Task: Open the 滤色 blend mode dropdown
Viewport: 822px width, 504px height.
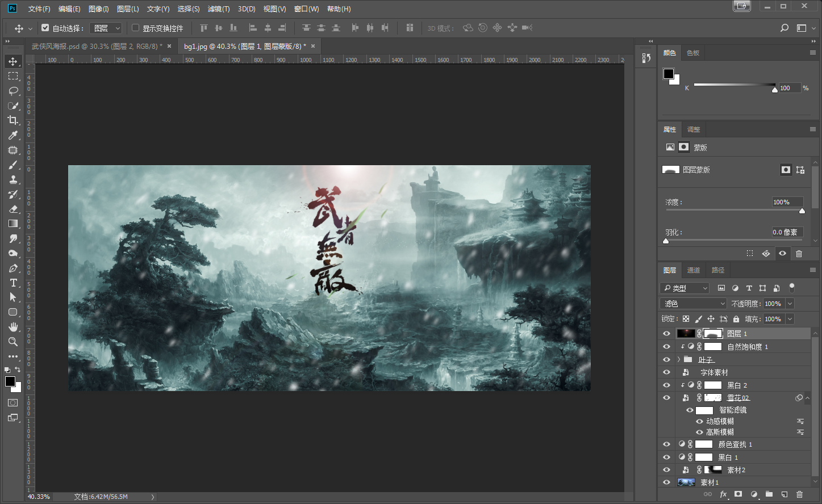Action: [694, 304]
